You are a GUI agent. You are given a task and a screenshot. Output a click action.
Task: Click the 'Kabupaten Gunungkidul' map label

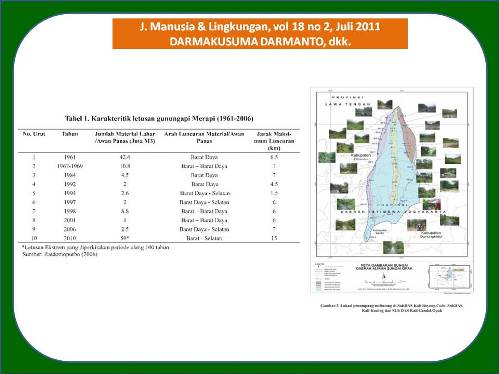click(x=431, y=235)
